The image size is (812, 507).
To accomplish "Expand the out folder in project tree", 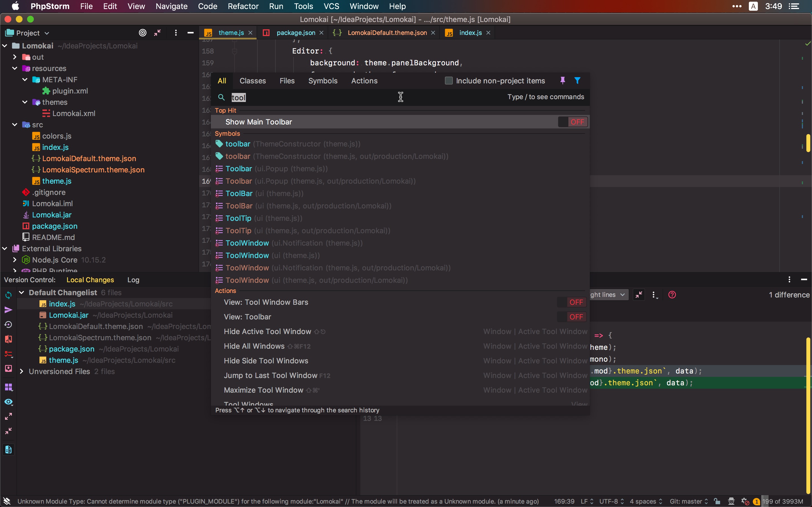I will 15,57.
